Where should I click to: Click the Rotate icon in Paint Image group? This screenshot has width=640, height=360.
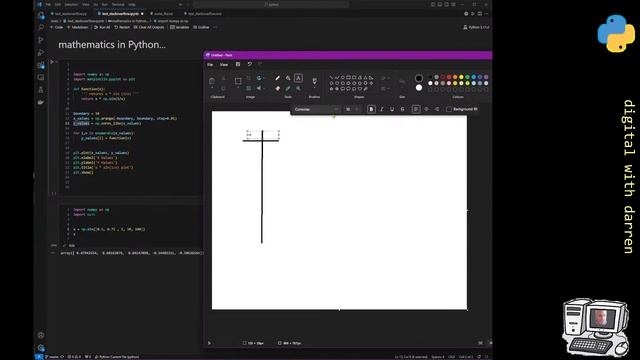259,78
